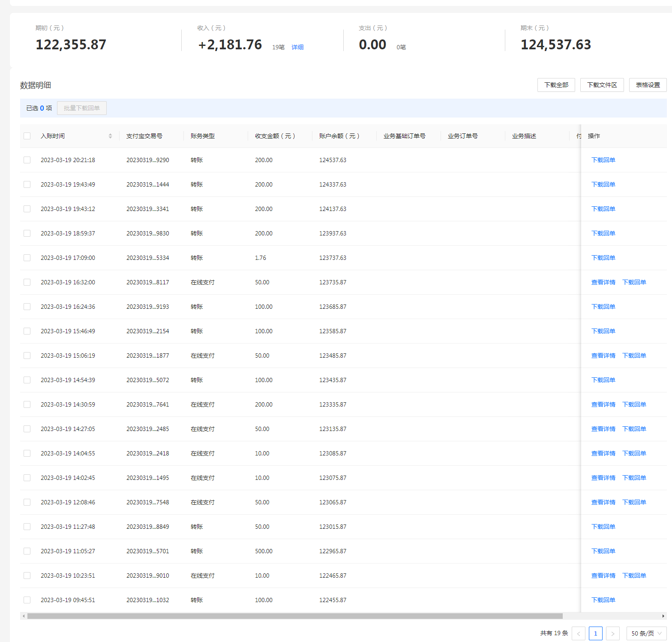Open 表格设置 table settings

coord(648,85)
